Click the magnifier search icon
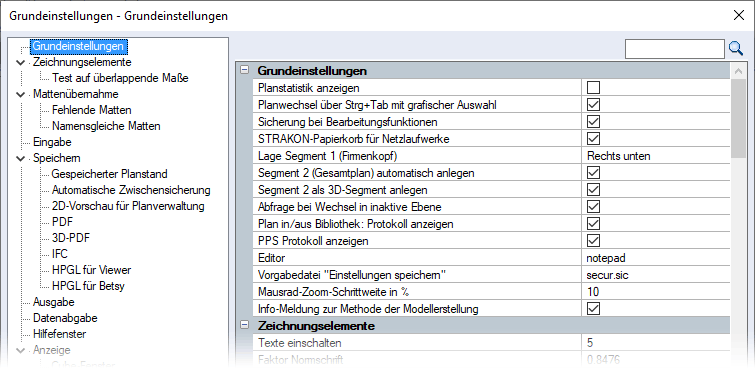Viewport: 755px width, 368px height. tap(736, 48)
